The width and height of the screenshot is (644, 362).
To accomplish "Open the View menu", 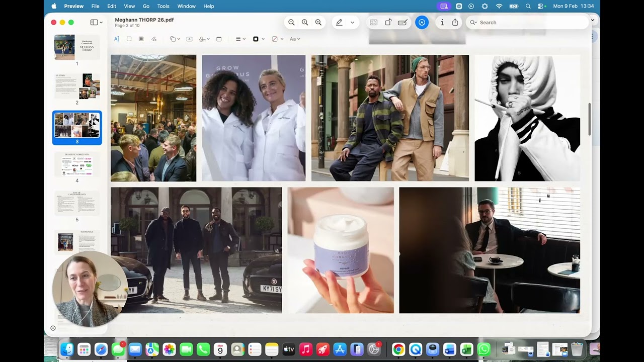I will [129, 6].
